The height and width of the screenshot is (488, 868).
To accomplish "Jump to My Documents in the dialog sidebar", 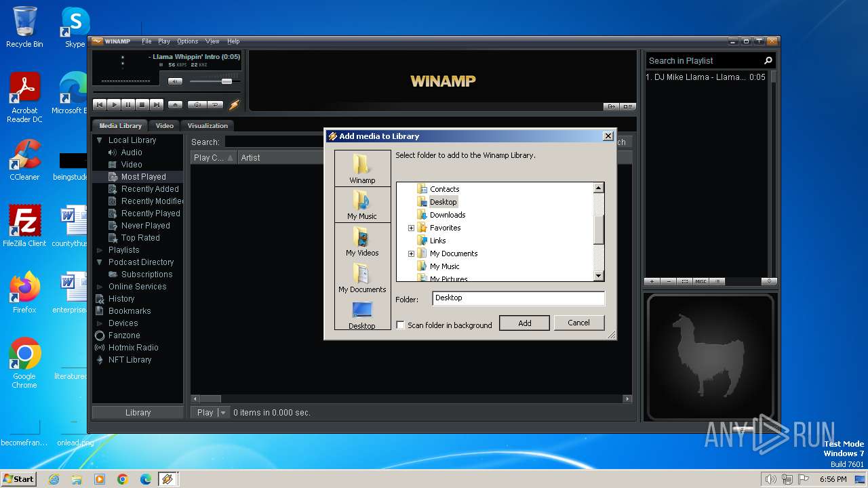I will click(362, 278).
